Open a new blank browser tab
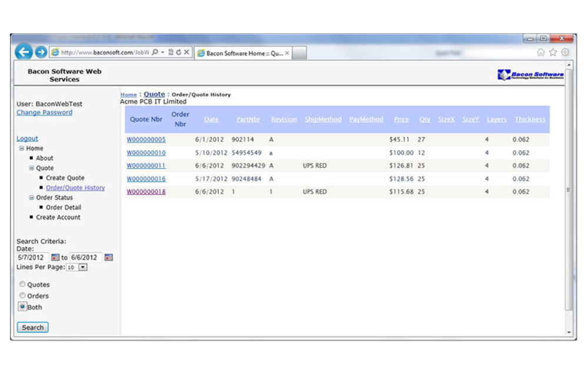Viewport: 588px width, 376px height. pyautogui.click(x=299, y=53)
